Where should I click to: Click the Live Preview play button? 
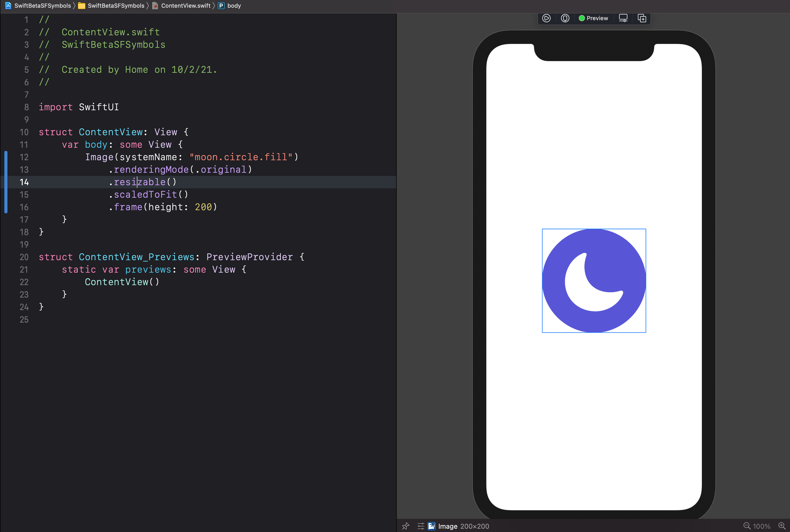[x=546, y=18]
